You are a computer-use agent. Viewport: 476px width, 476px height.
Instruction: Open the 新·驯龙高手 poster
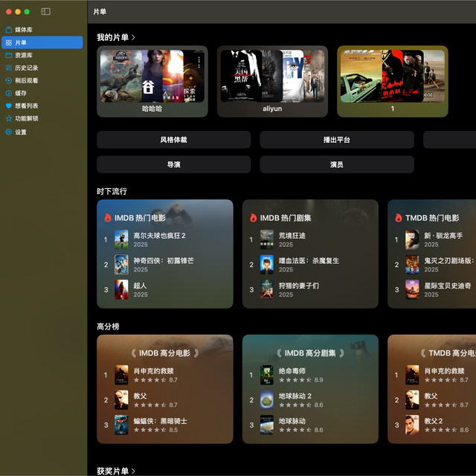coord(412,239)
